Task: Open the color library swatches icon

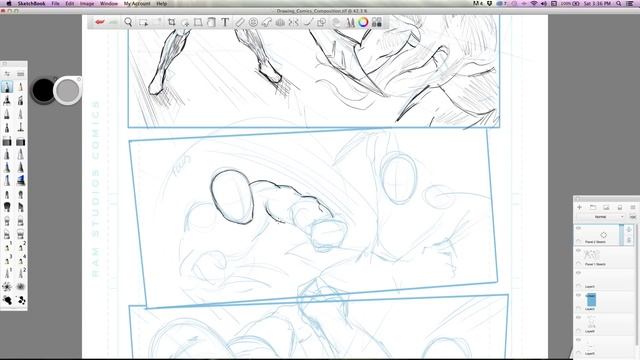Action: 377,22
